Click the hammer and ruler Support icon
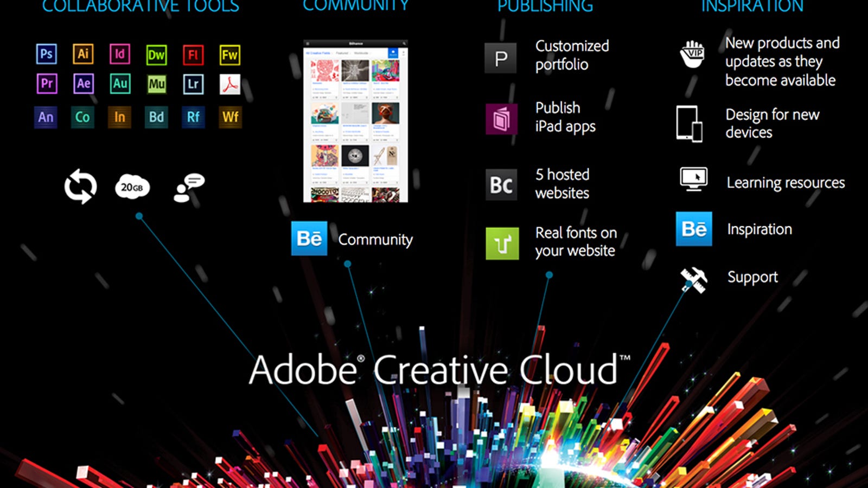The width and height of the screenshot is (868, 488). pyautogui.click(x=694, y=280)
